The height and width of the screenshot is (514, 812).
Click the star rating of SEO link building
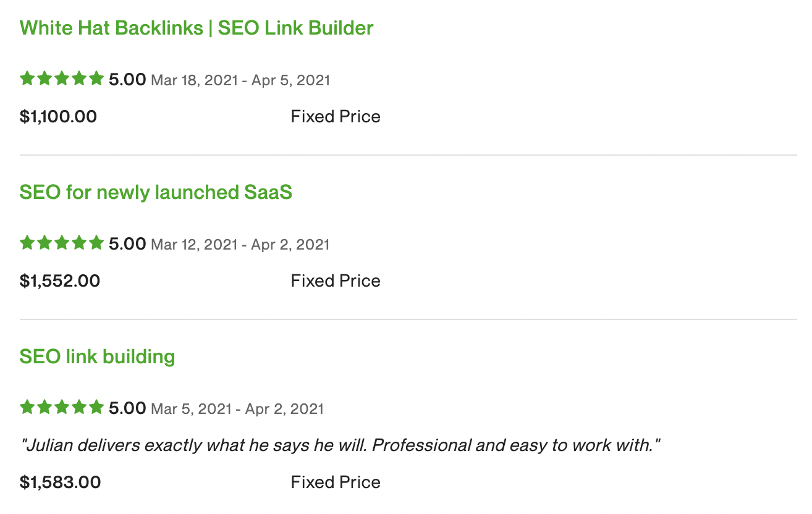point(62,408)
